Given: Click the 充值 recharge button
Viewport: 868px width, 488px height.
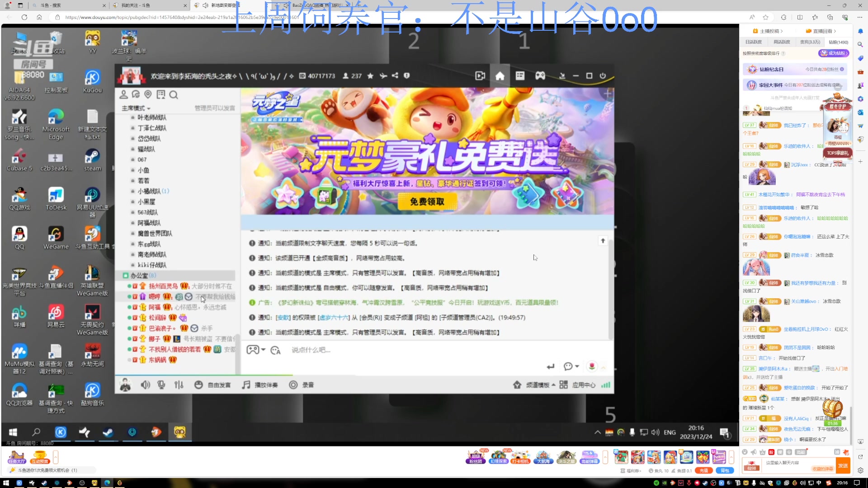Looking at the screenshot, I should coord(704,471).
